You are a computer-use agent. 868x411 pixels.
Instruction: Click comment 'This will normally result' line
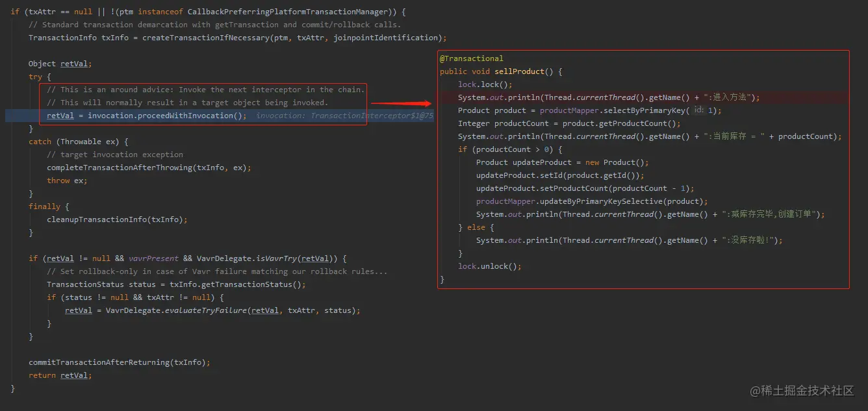(187, 103)
